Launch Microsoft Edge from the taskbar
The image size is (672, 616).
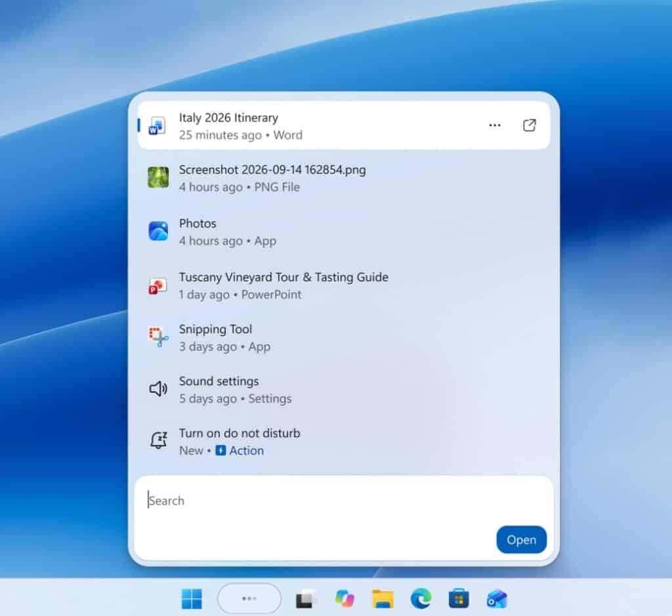pyautogui.click(x=421, y=598)
